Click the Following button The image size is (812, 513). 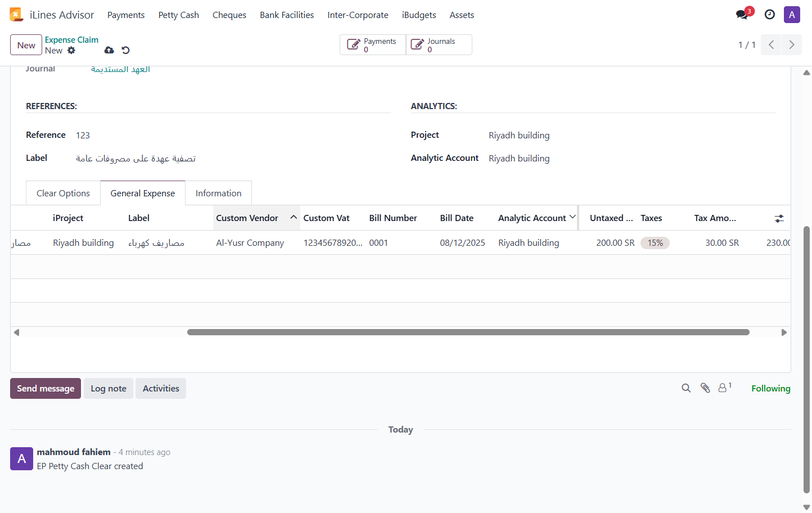coord(771,389)
